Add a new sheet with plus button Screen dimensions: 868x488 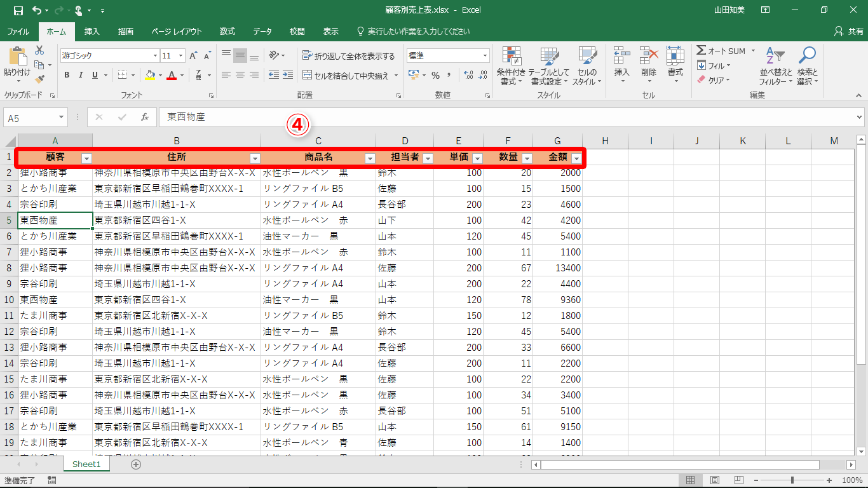point(135,464)
